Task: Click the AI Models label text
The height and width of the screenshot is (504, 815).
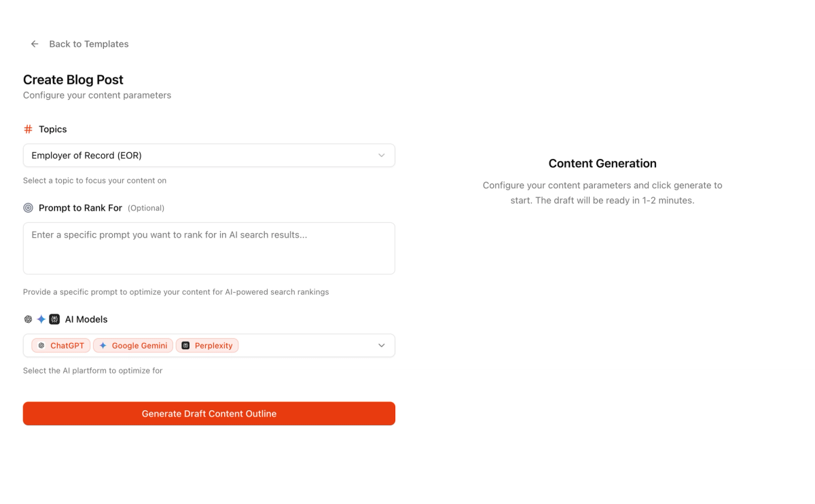Action: (x=86, y=319)
